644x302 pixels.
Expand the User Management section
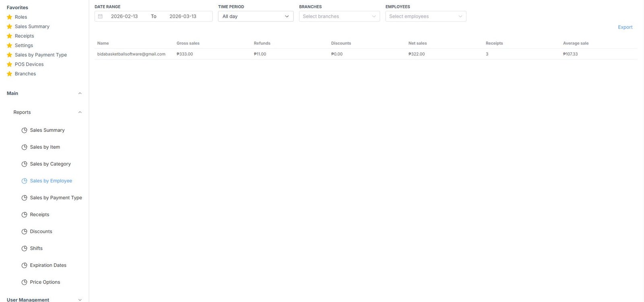click(80, 300)
